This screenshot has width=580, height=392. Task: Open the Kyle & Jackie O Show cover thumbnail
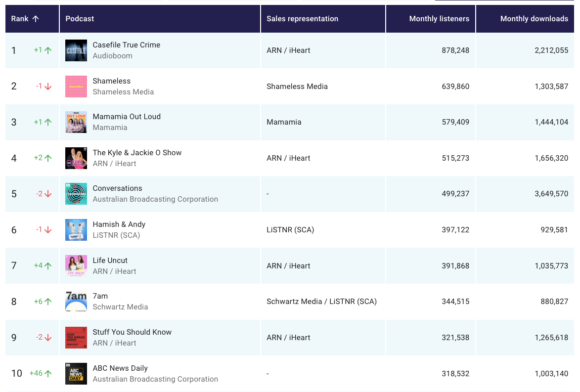coord(76,158)
